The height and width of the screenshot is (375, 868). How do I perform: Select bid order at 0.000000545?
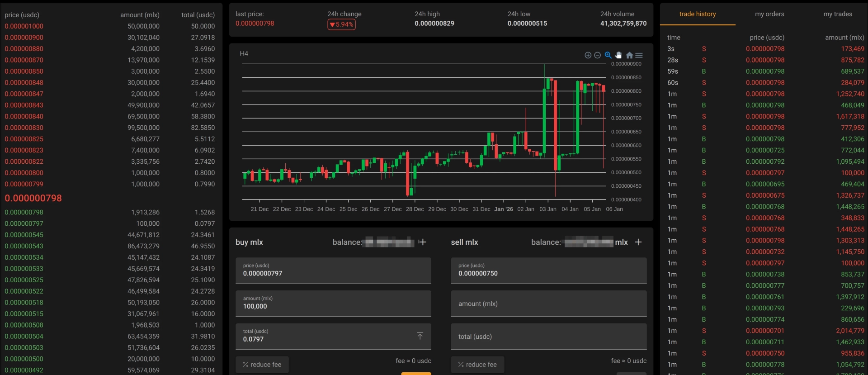[110, 235]
